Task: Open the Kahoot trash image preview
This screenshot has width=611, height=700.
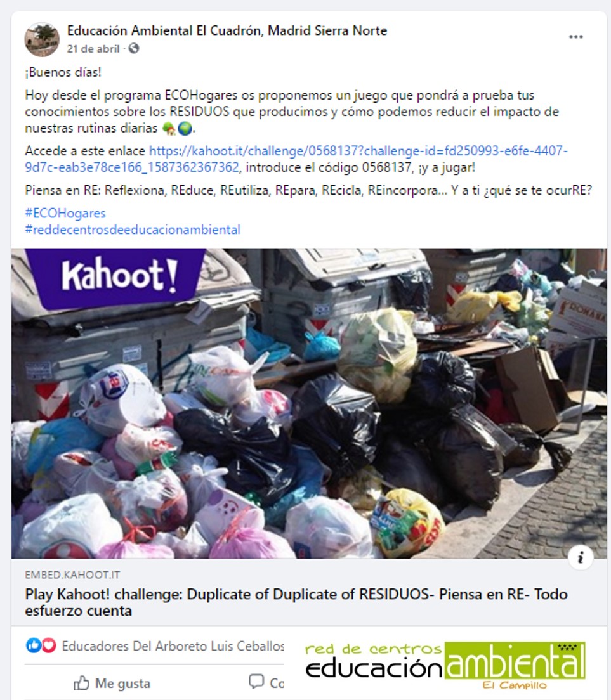Action: [308, 403]
